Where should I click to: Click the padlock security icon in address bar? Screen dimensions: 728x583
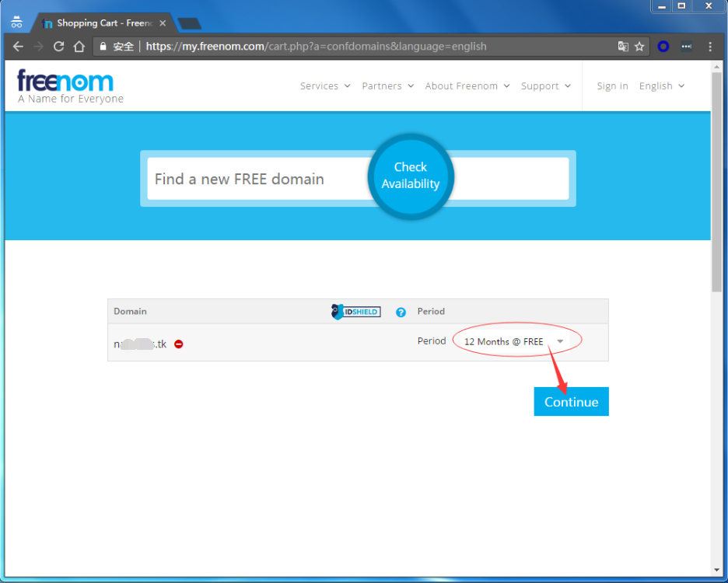click(103, 47)
